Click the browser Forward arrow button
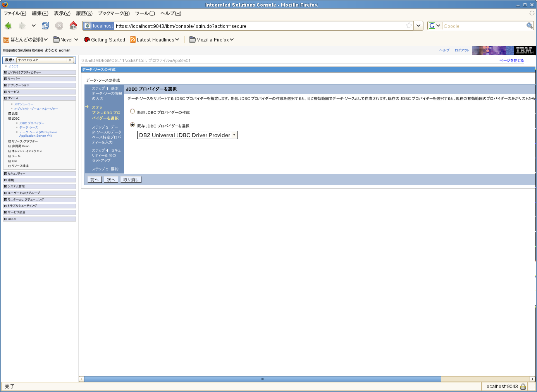 tap(22, 26)
